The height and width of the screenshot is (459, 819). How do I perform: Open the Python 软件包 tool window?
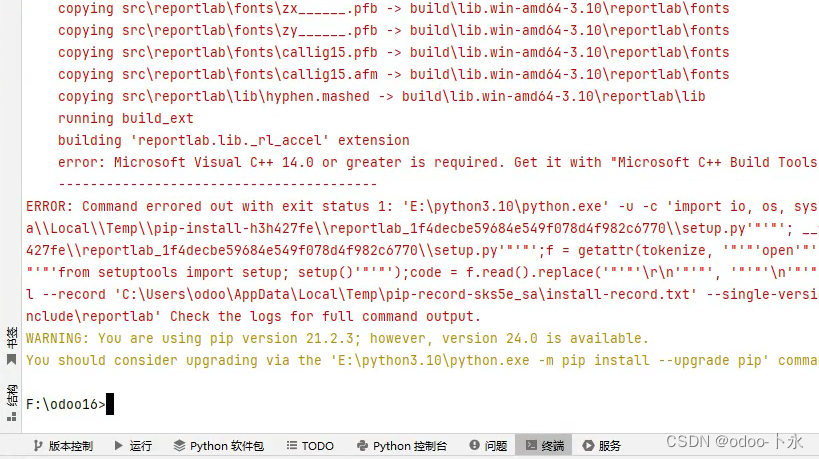[x=219, y=445]
